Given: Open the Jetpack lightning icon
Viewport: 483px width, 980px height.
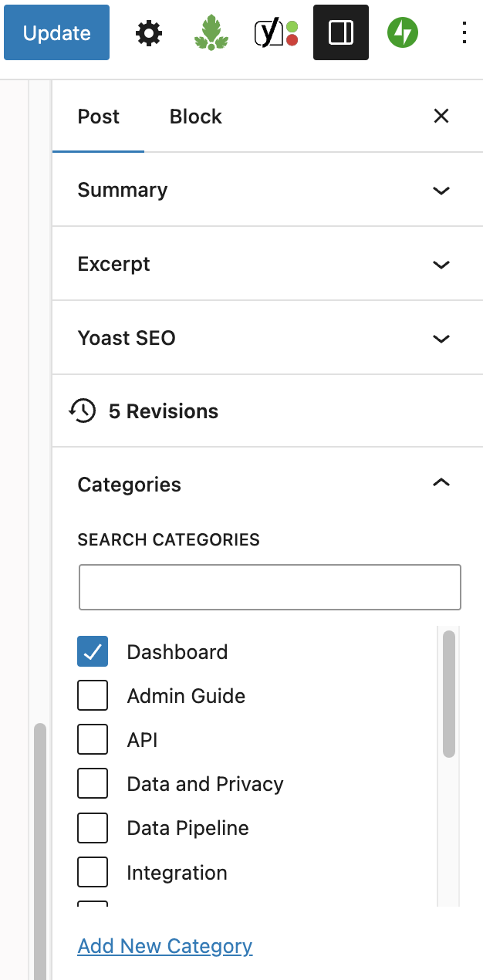Looking at the screenshot, I should click(x=403, y=33).
